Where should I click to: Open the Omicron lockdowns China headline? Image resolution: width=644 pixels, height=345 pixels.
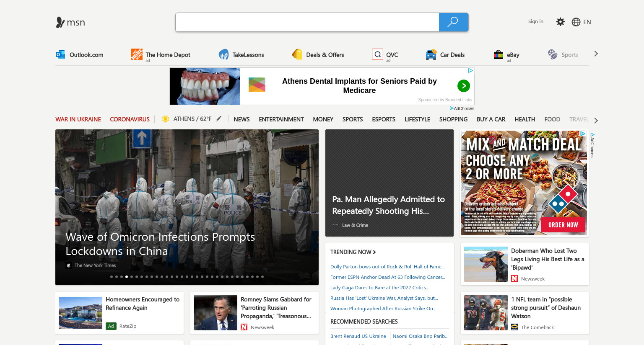coord(160,244)
